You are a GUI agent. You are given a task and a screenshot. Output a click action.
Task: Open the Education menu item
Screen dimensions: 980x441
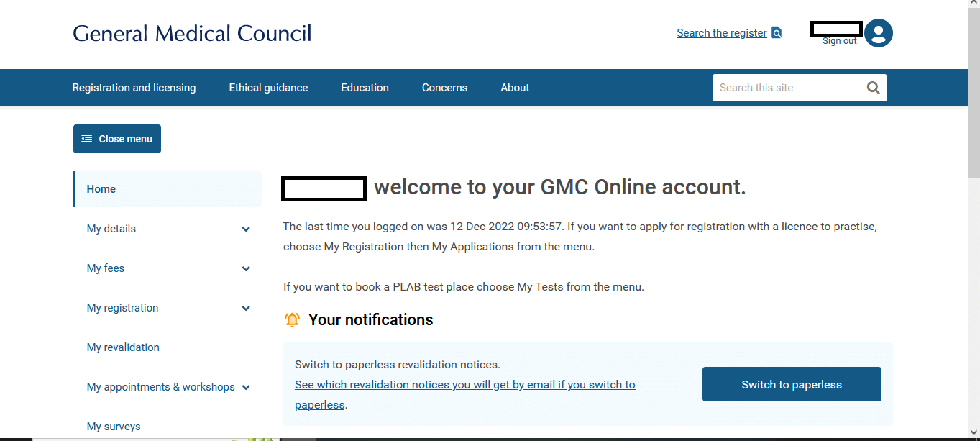tap(365, 88)
